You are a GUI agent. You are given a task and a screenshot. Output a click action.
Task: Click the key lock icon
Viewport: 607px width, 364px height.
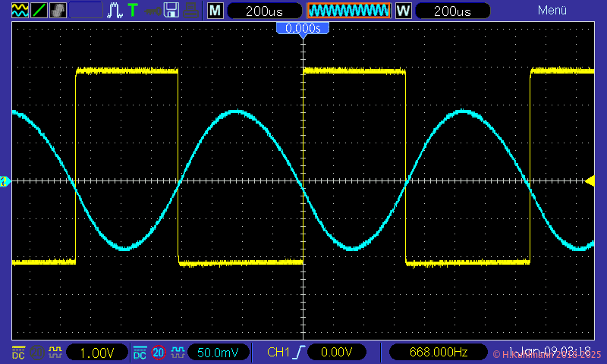pos(153,11)
